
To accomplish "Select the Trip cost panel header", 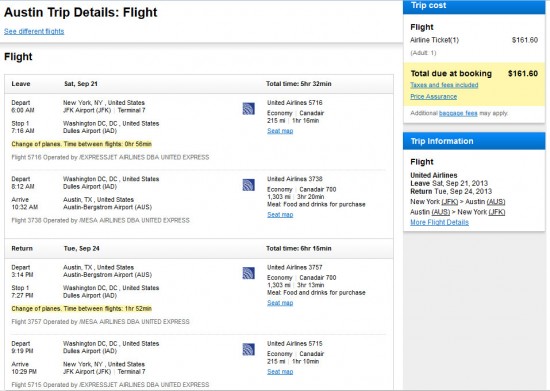I will click(x=474, y=6).
